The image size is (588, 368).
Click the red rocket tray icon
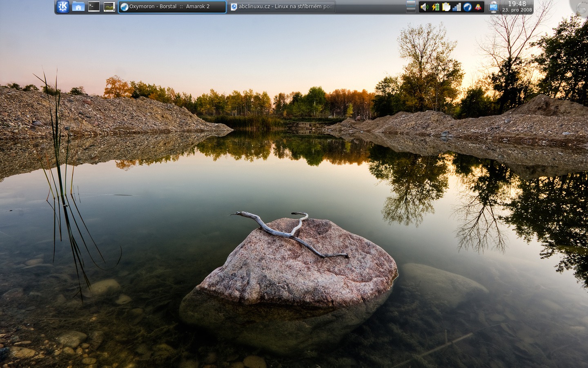478,7
